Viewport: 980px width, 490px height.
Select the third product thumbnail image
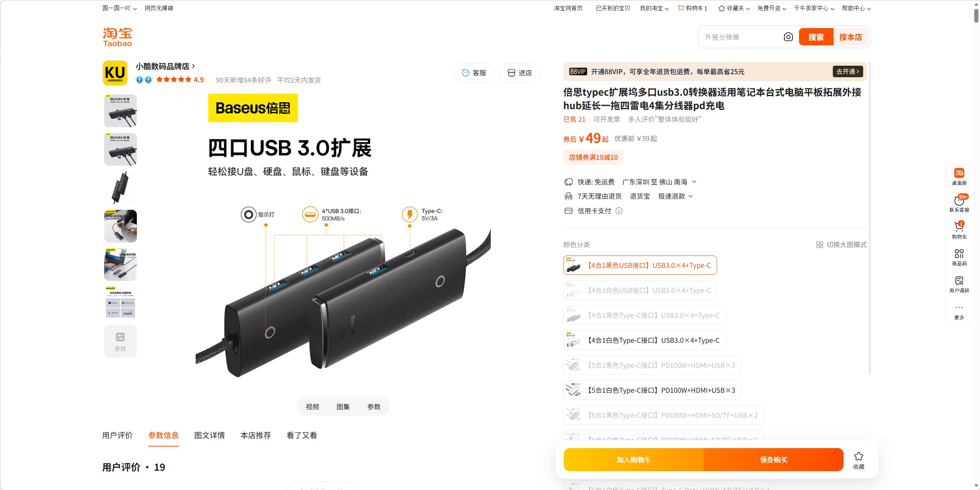coord(120,188)
